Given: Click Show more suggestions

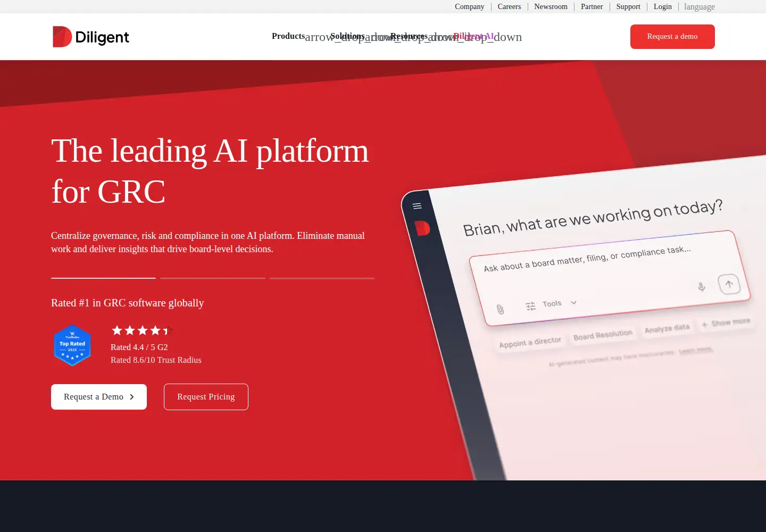Looking at the screenshot, I should pyautogui.click(x=726, y=322).
